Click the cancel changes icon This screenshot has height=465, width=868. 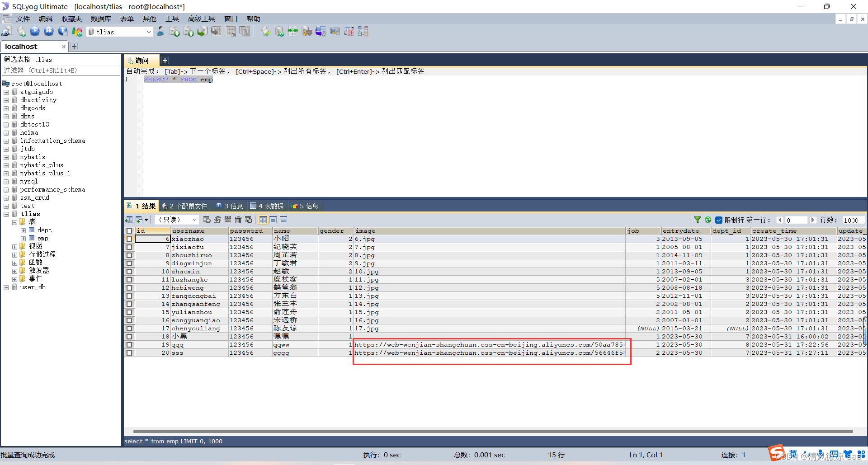[249, 220]
